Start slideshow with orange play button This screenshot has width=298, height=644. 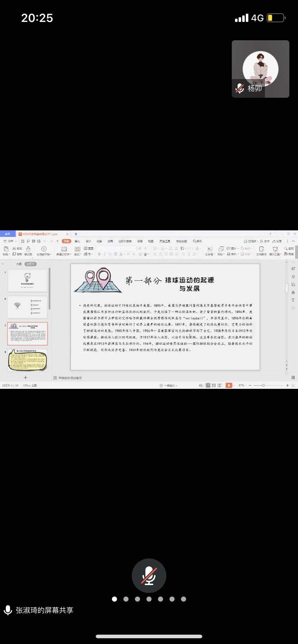pos(229,385)
